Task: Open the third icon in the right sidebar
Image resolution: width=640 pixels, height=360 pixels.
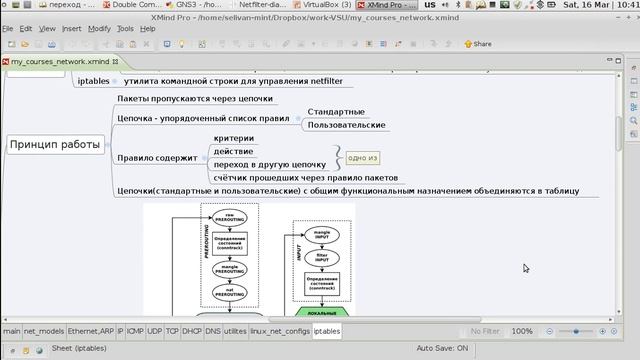Action: [x=633, y=94]
